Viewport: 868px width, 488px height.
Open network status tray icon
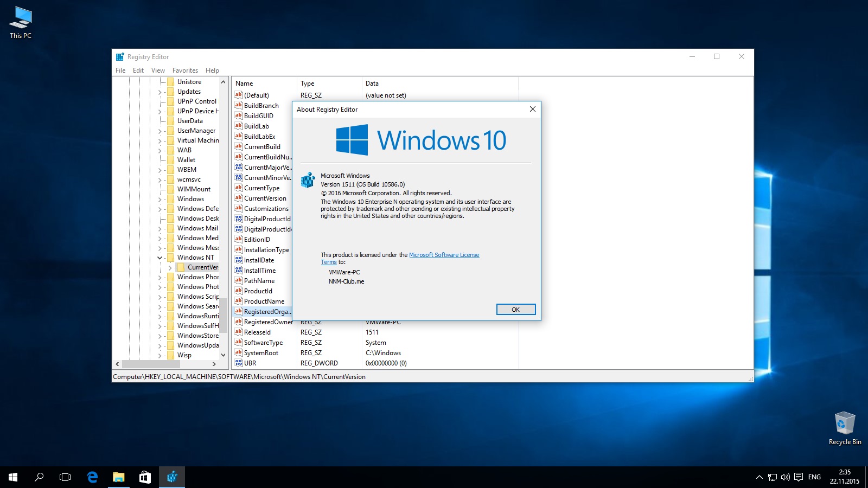[773, 477]
